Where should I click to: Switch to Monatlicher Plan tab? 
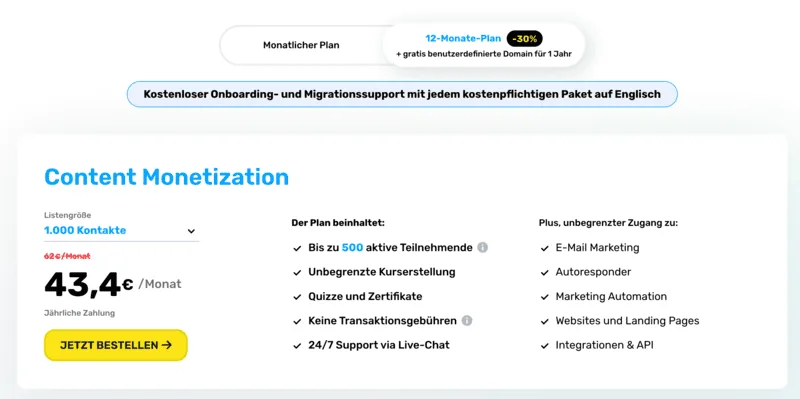[x=301, y=45]
